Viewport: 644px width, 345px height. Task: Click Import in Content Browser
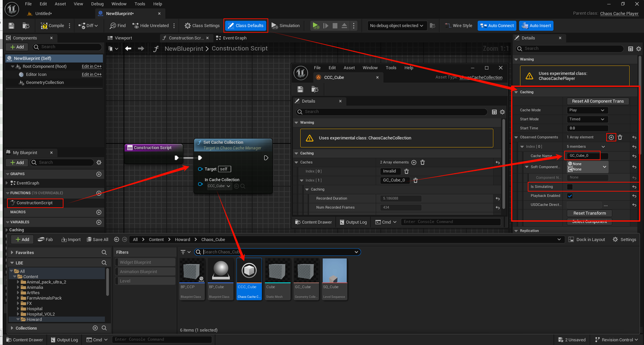(71, 240)
